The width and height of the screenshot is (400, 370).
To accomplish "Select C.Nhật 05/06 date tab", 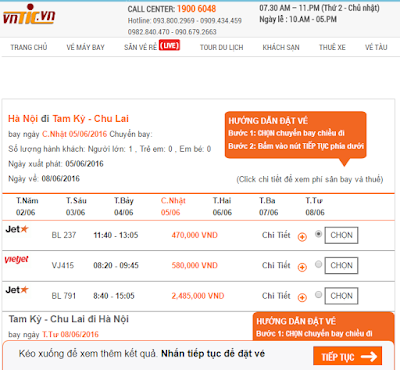I will tap(173, 206).
